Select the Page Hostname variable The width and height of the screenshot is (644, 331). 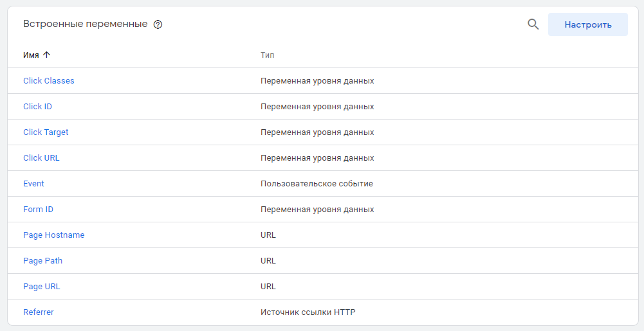pyautogui.click(x=53, y=235)
